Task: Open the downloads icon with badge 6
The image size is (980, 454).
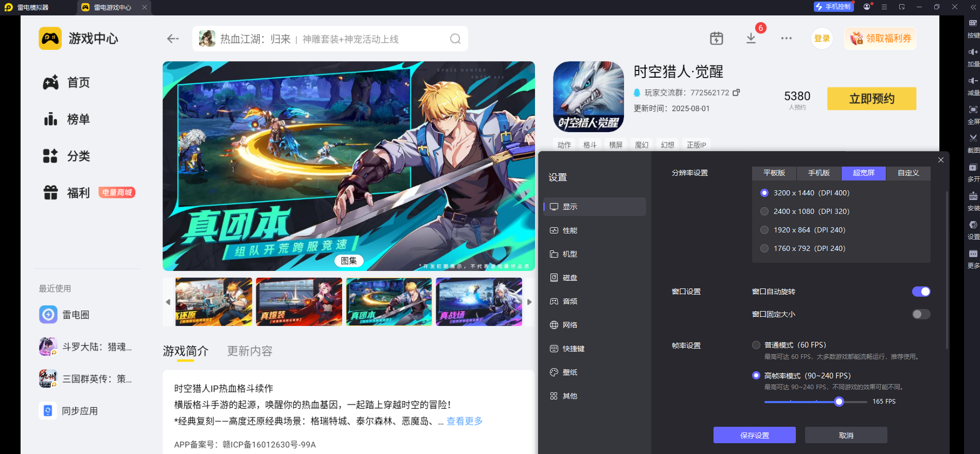Action: tap(751, 38)
